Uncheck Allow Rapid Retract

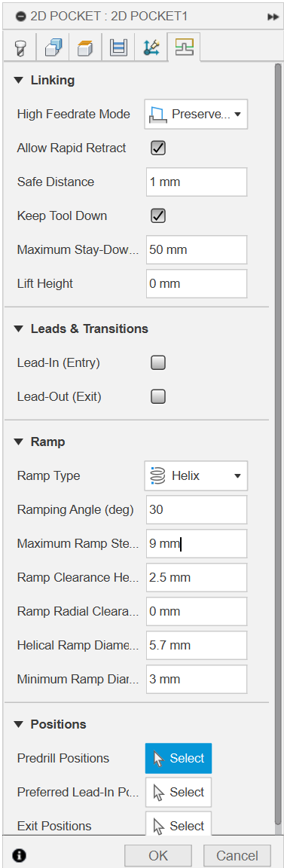pyautogui.click(x=159, y=148)
